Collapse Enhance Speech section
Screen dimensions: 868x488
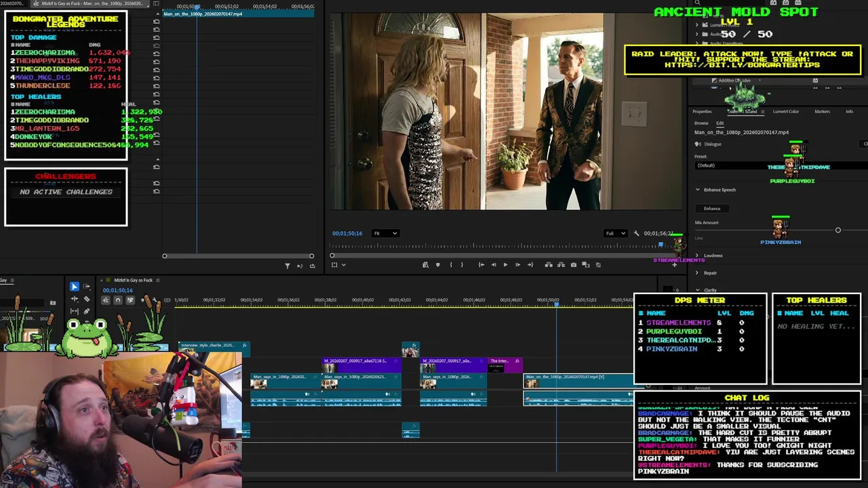698,190
